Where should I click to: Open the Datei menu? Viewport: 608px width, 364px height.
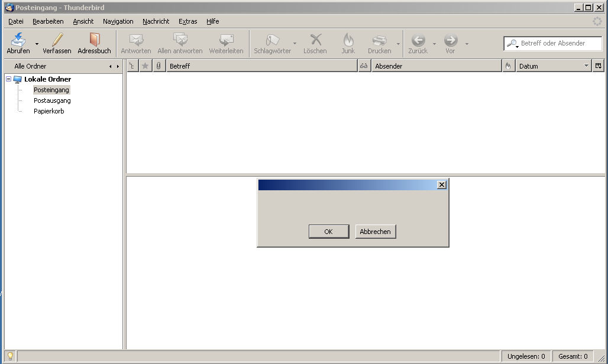point(16,21)
